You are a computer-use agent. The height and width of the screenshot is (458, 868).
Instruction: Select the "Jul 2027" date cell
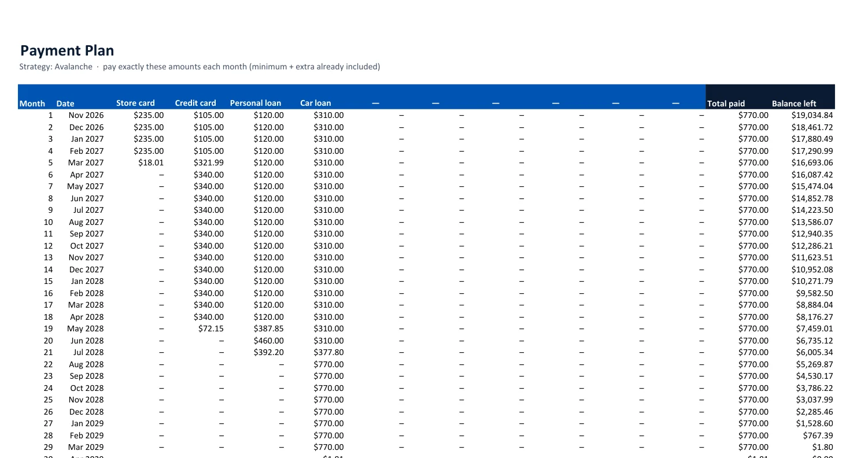(88, 210)
